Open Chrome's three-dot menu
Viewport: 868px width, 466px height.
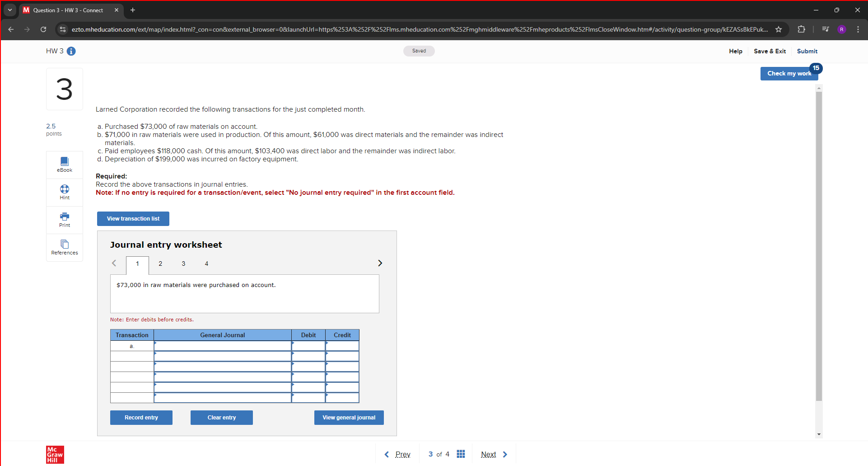pyautogui.click(x=858, y=29)
